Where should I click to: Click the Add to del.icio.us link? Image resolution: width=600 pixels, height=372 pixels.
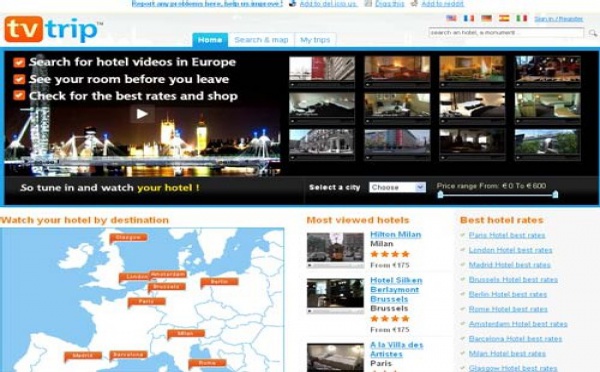[x=328, y=3]
